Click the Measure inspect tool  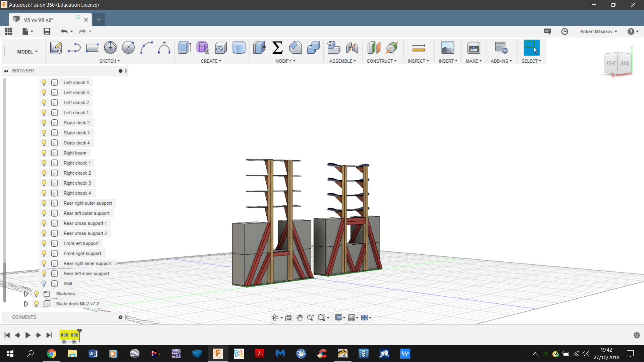[x=419, y=48]
